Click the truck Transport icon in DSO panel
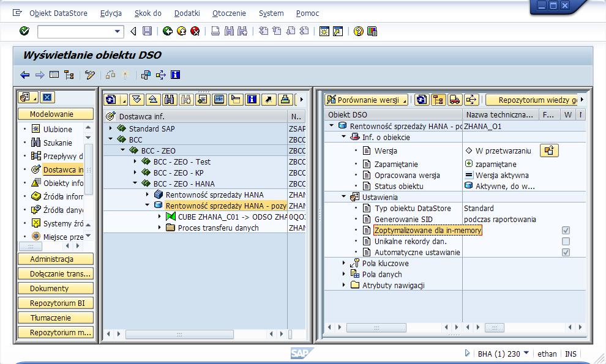Screen dimensions: 606x364 [x=455, y=100]
